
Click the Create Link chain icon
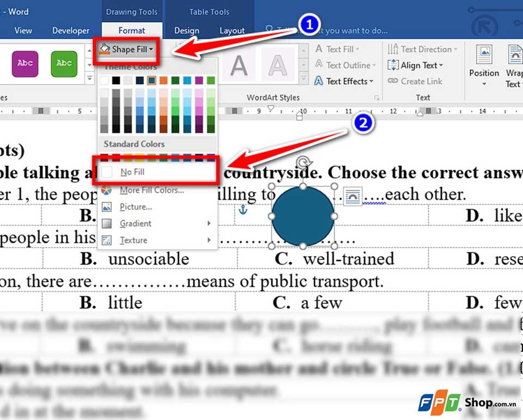click(393, 80)
